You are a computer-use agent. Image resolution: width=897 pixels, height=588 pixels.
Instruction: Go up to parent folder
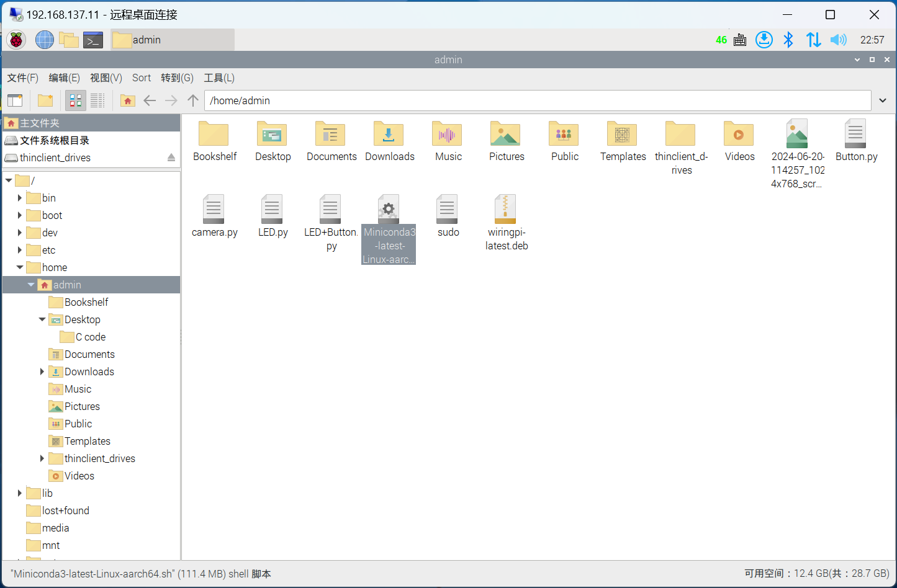[x=193, y=100]
